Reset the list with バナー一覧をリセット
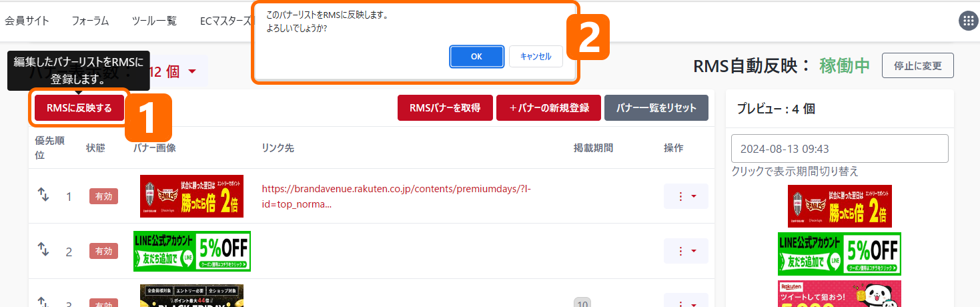980x307 pixels. click(656, 108)
